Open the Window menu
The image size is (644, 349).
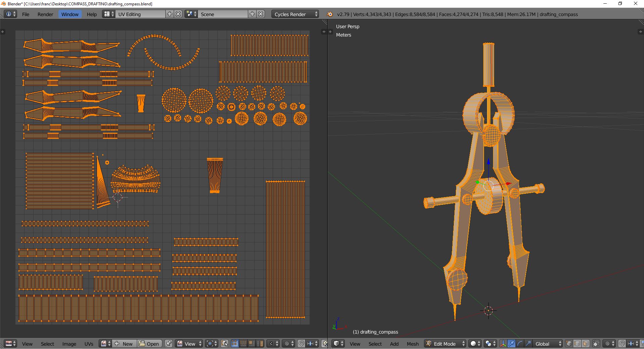click(x=70, y=14)
